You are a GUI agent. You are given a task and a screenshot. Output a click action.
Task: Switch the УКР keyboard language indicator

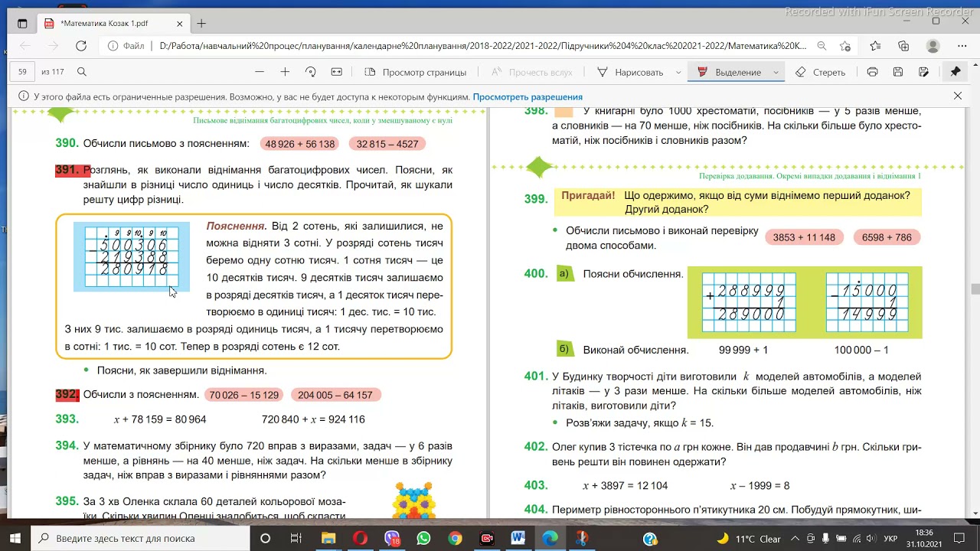click(890, 539)
